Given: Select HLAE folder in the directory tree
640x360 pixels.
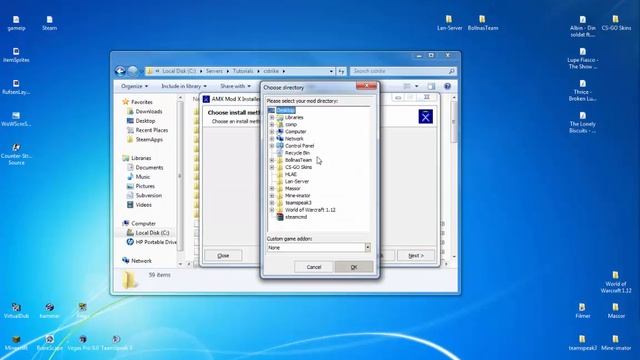Looking at the screenshot, I should [x=291, y=174].
